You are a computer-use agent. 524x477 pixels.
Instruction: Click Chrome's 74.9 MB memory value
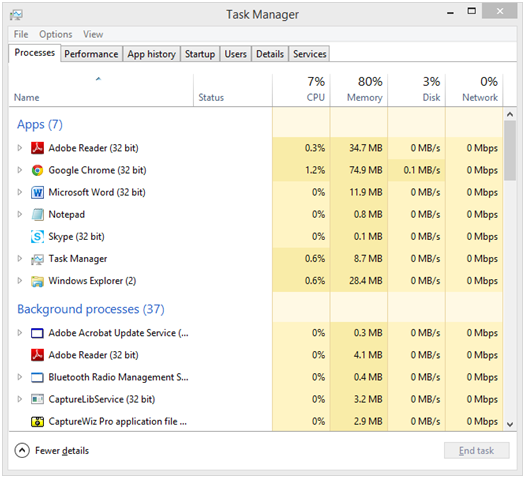coord(366,170)
